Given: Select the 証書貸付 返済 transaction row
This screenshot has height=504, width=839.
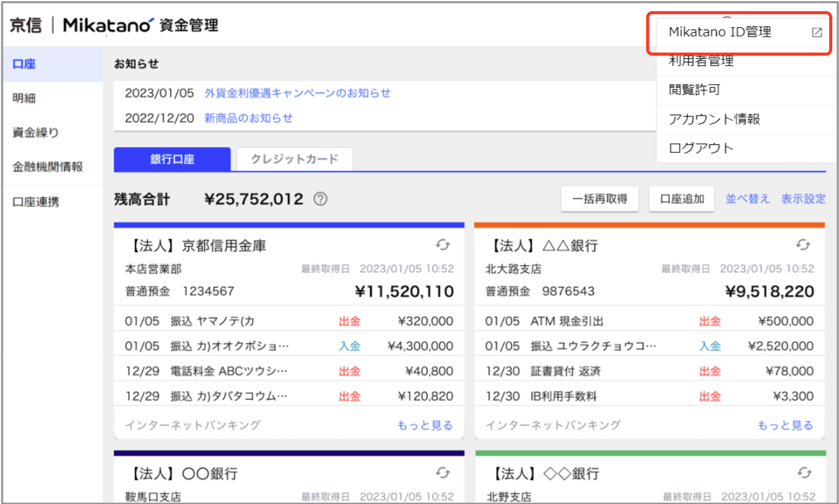Looking at the screenshot, I should tap(650, 371).
